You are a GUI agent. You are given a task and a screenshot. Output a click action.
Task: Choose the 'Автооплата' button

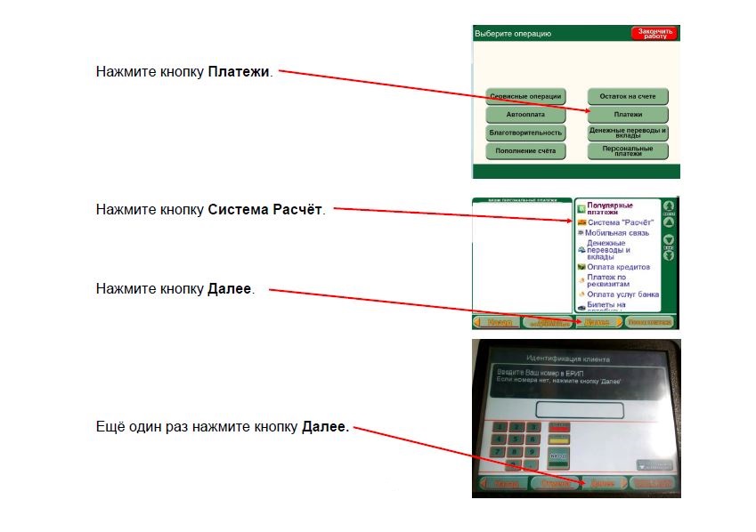tap(525, 115)
